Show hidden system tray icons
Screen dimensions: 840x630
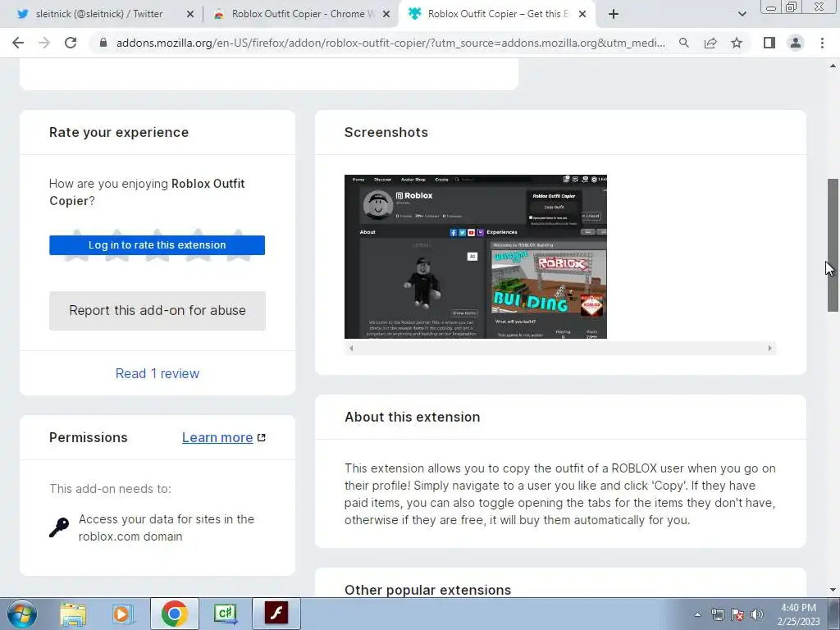[x=697, y=614]
